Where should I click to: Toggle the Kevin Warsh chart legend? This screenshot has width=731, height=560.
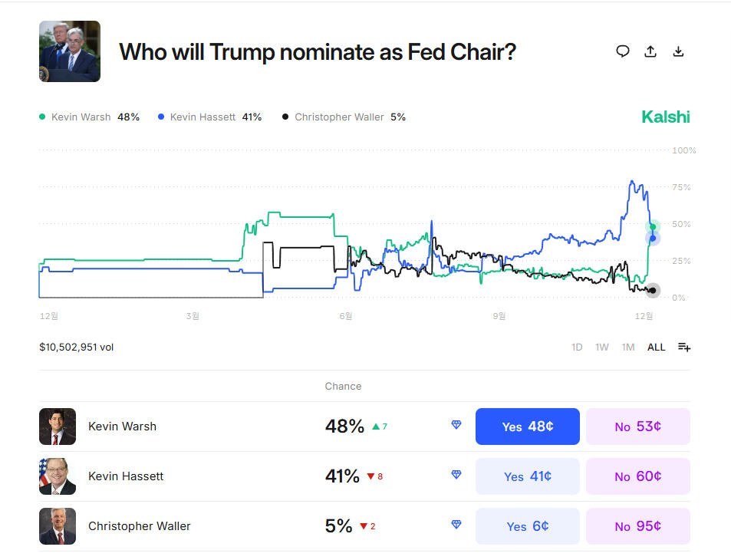click(90, 117)
